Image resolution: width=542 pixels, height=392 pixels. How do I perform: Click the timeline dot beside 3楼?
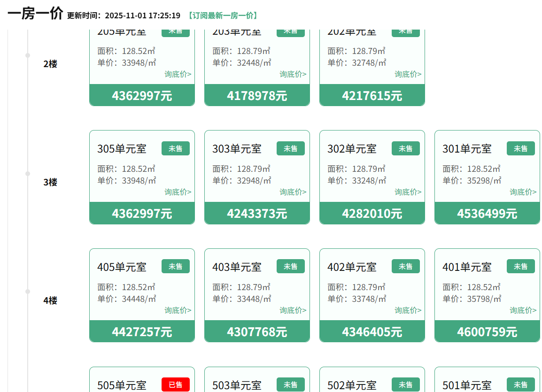28,174
